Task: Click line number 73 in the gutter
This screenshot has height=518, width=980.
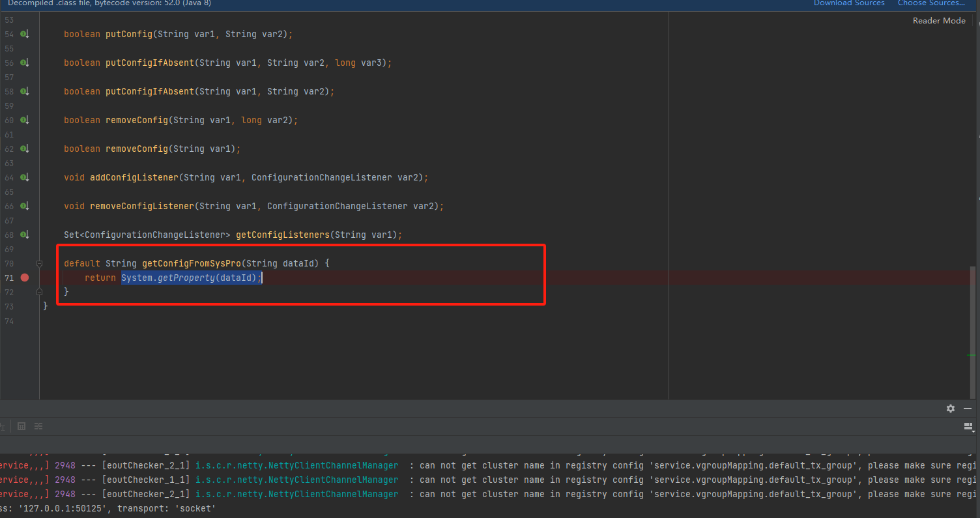Action: (9, 306)
